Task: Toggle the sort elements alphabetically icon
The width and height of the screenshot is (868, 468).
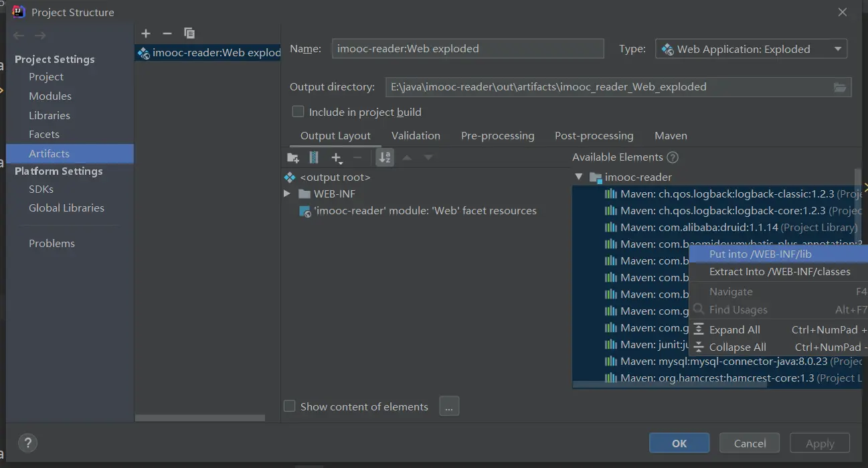Action: 385,157
